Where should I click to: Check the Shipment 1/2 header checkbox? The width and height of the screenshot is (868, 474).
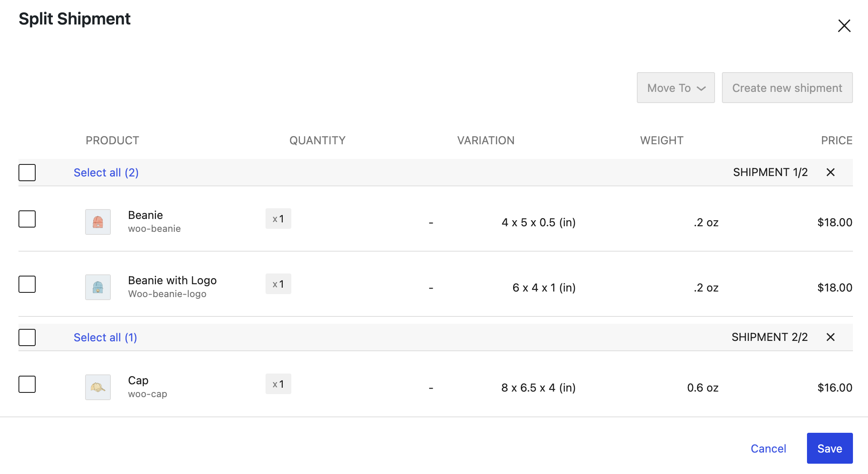click(x=27, y=173)
